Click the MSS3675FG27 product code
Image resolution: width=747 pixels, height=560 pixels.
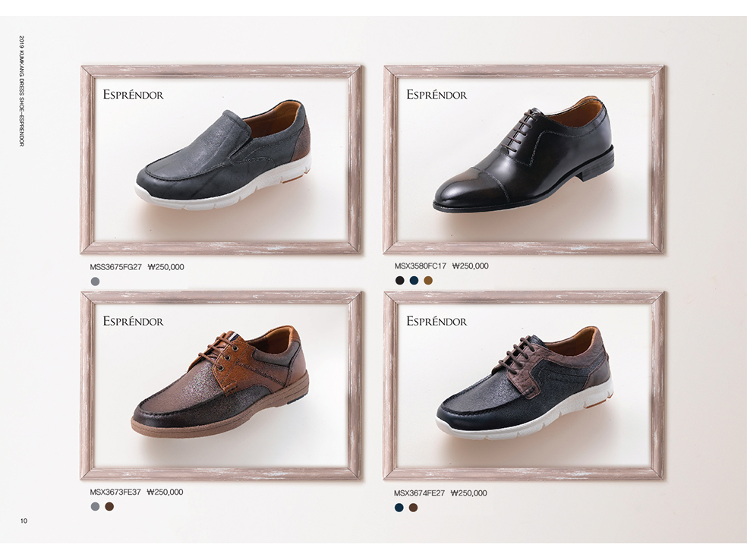[115, 267]
